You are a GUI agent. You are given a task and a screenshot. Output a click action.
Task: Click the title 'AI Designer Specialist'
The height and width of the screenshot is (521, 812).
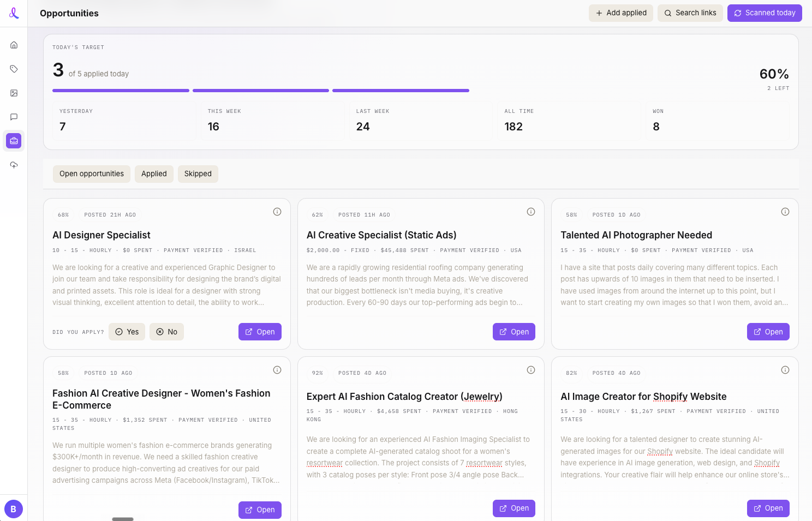click(101, 235)
